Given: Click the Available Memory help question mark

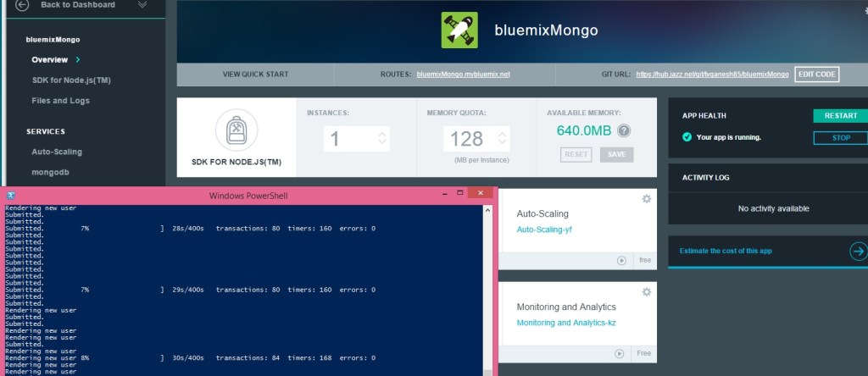Looking at the screenshot, I should coord(625,130).
